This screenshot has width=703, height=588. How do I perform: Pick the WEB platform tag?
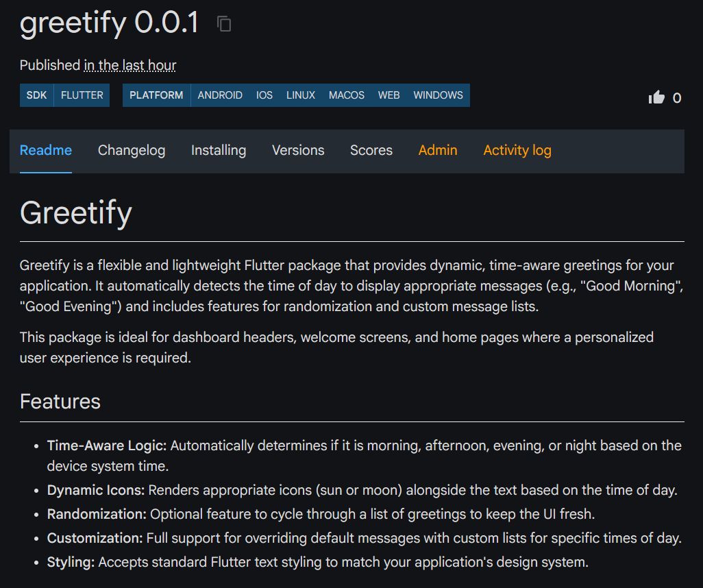pos(388,95)
